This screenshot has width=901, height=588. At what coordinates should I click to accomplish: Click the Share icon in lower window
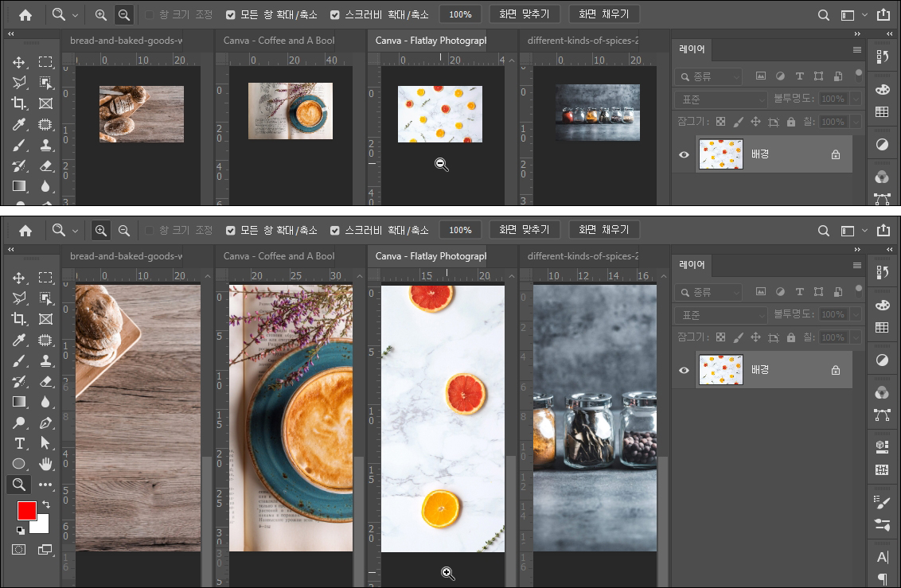[883, 230]
